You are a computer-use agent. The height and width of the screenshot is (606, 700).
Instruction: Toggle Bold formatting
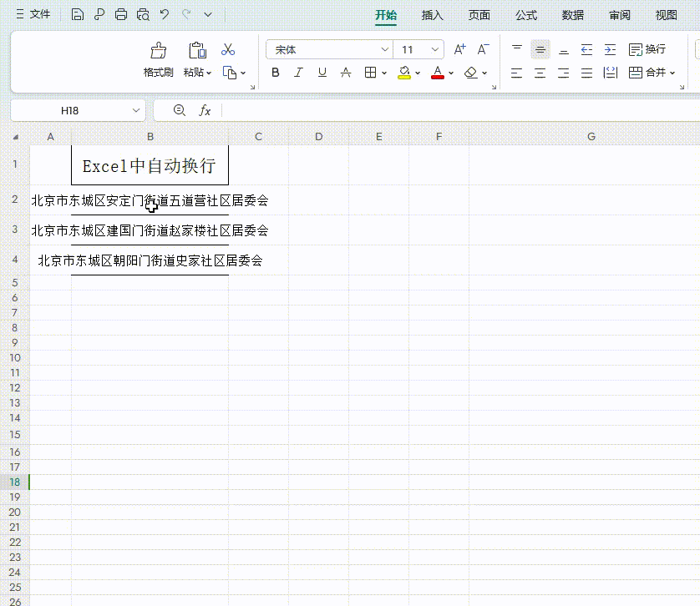click(276, 73)
